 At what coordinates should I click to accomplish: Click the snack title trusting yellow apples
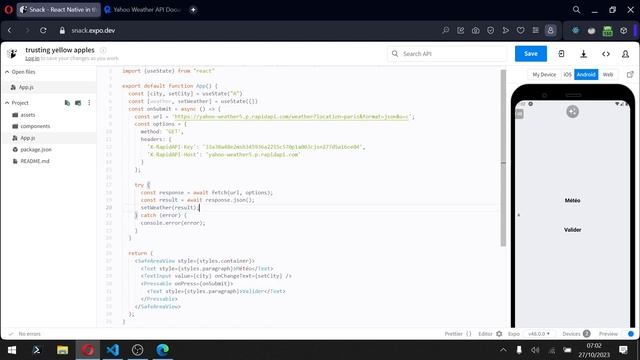click(60, 50)
